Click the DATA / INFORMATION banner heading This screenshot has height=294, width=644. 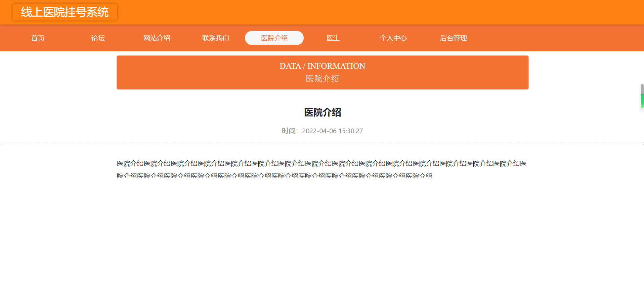(x=323, y=66)
